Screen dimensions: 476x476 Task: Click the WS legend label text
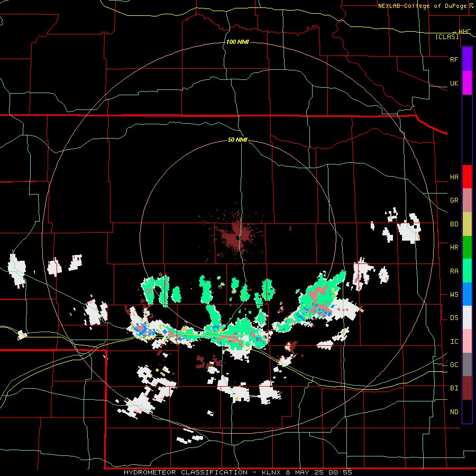(x=454, y=295)
